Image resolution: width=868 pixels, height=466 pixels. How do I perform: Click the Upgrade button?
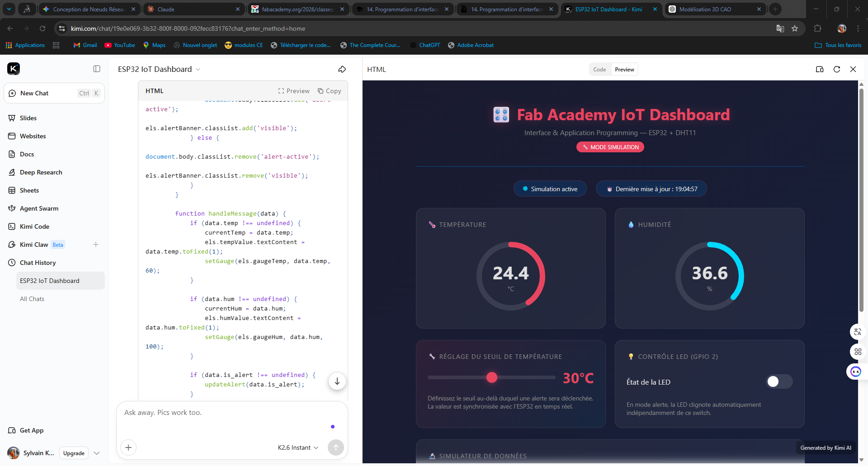click(74, 453)
